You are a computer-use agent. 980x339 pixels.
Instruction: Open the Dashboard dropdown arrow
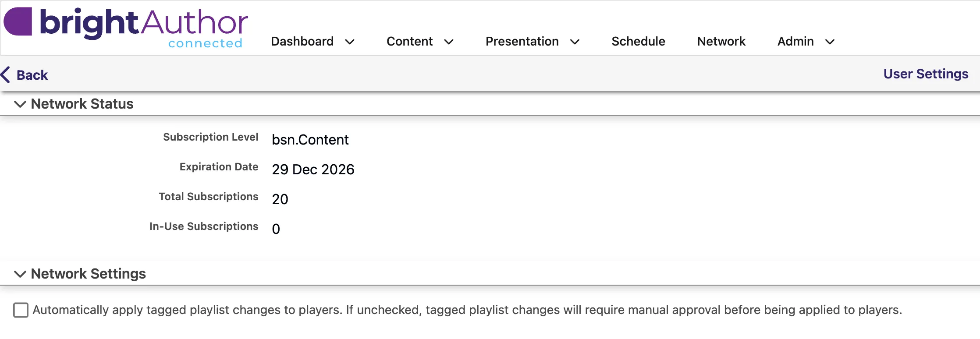[x=350, y=42]
